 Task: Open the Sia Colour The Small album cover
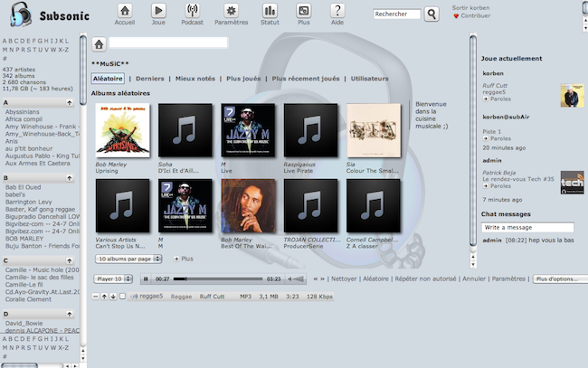374,130
